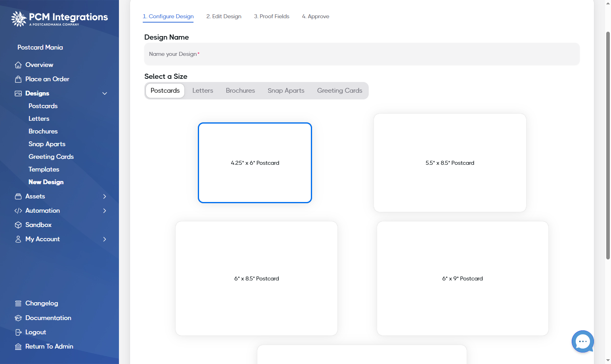Open Snap Aparts in the sidebar
The width and height of the screenshot is (611, 364).
[x=47, y=144]
